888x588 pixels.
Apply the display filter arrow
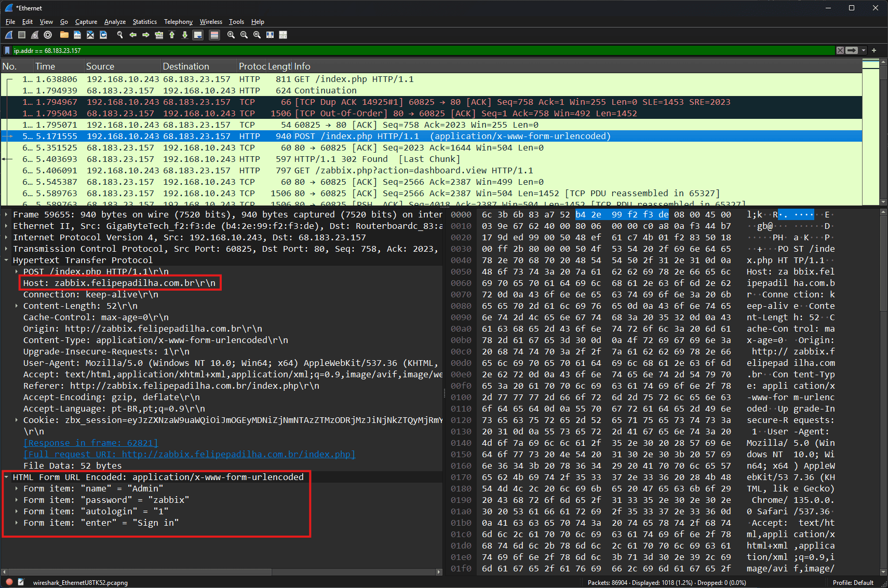(x=852, y=50)
